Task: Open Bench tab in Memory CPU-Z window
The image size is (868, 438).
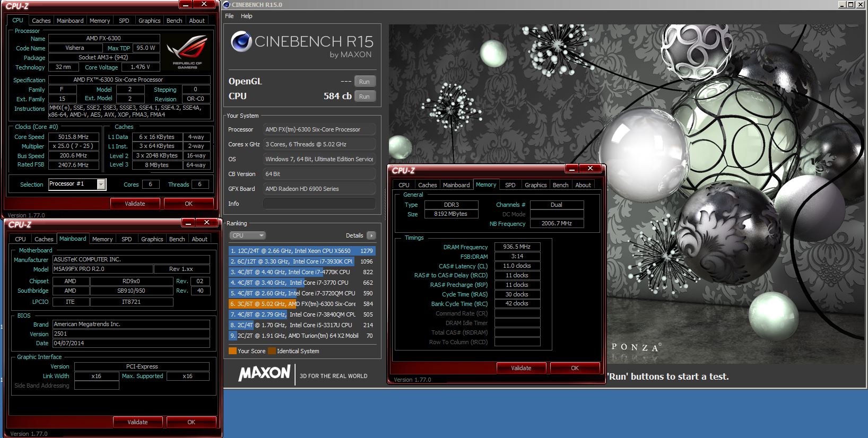Action: (561, 185)
